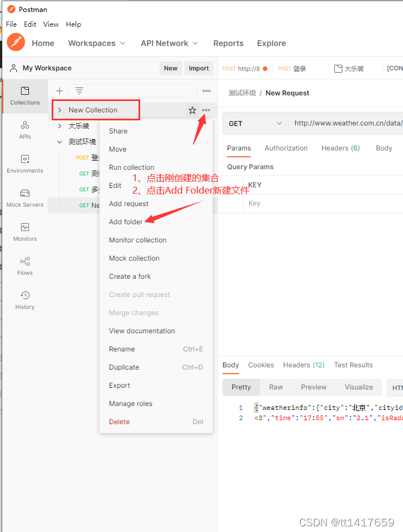The image size is (403, 532).
Task: Open the Collections sidebar panel
Action: click(25, 96)
